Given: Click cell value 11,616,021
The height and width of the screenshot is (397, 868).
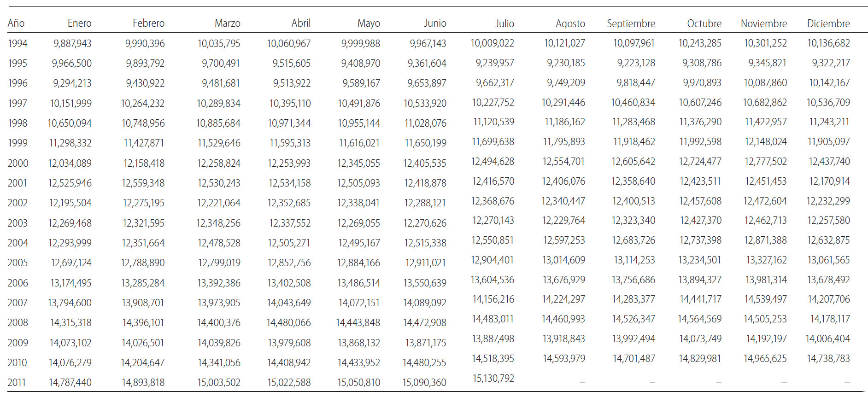Looking at the screenshot, I should click(359, 143).
